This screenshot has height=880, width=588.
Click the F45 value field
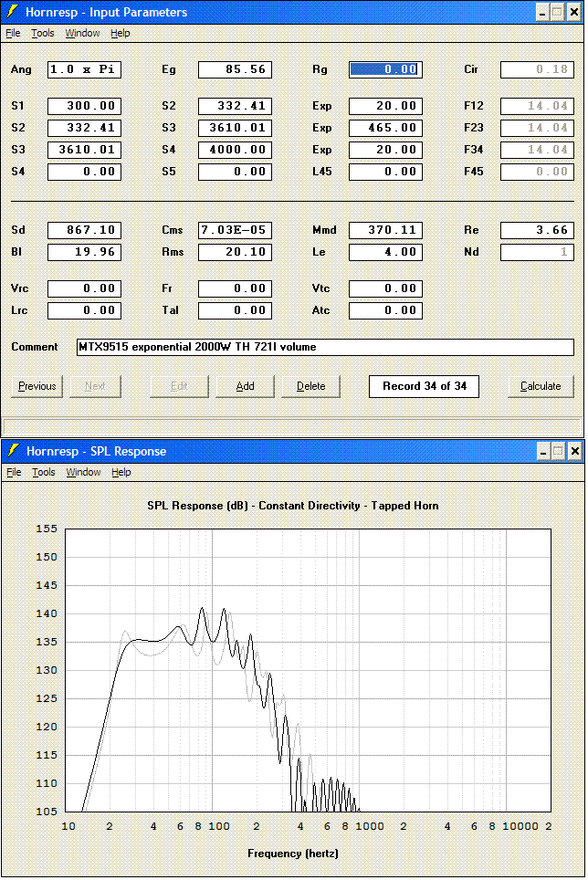(x=537, y=172)
